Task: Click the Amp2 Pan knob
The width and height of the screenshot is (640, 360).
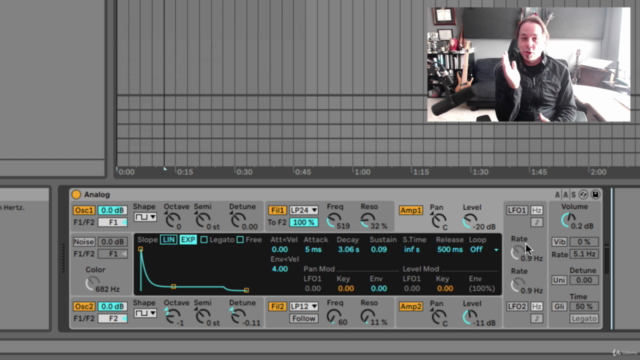Action: click(438, 317)
